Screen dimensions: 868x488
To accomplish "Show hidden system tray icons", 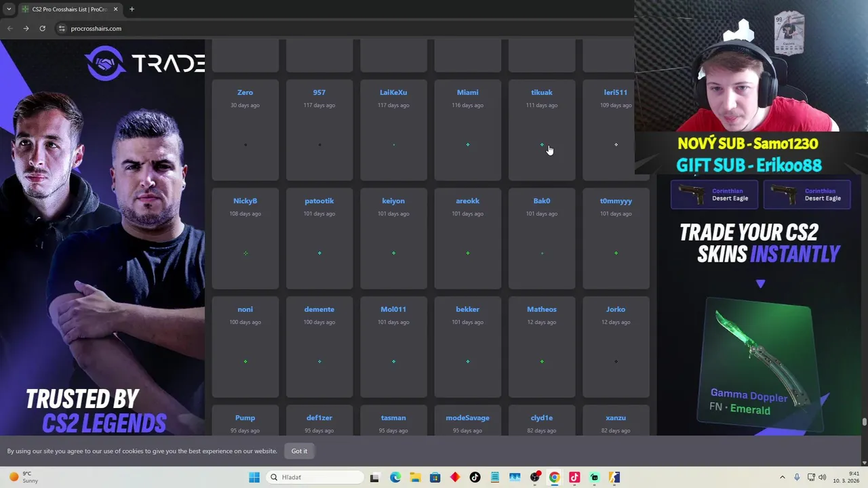I will pos(782,477).
